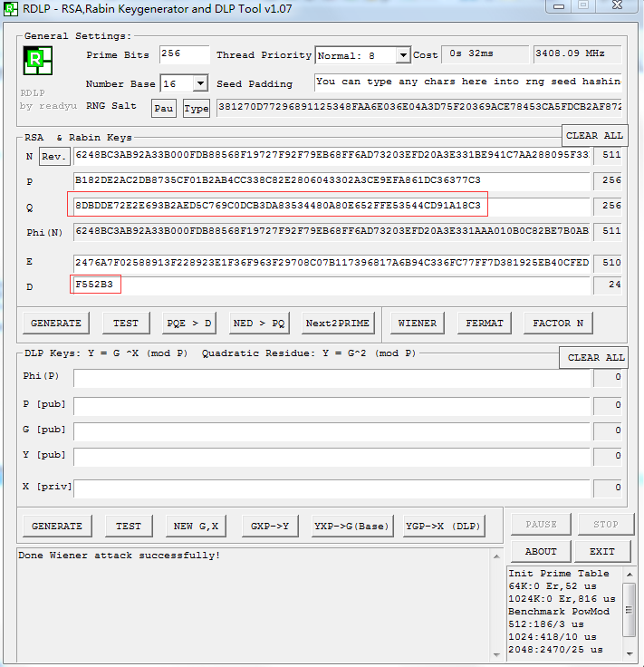Click the Next2PRIME button

[x=338, y=324]
